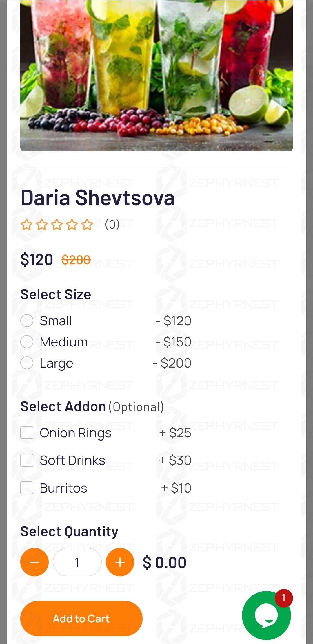Choose the Large size radio button
The height and width of the screenshot is (644, 313).
(27, 363)
